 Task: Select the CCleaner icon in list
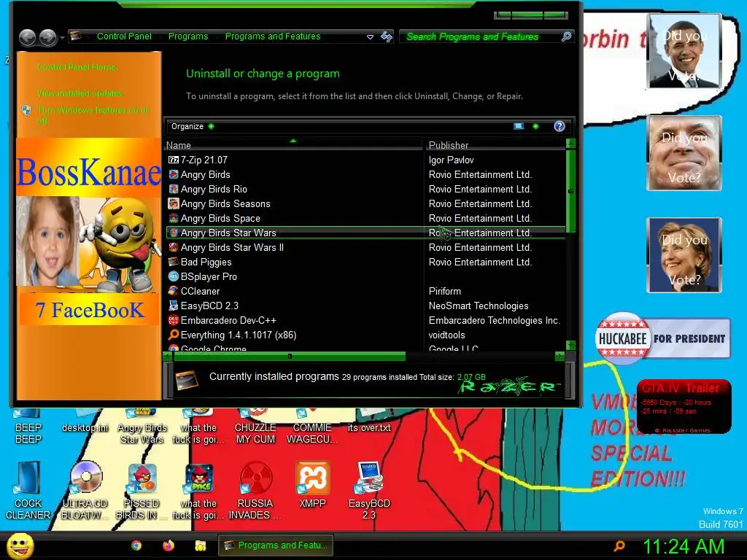click(x=174, y=291)
